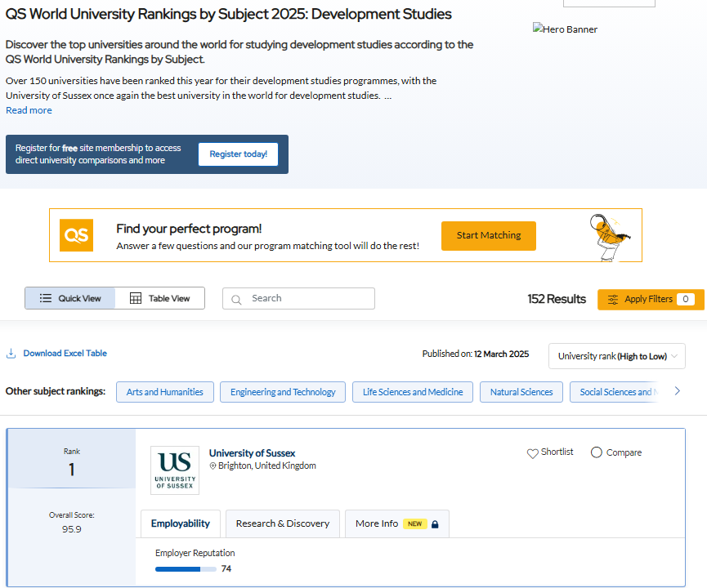Switch to Quick View
Image resolution: width=707 pixels, height=588 pixels.
[70, 298]
